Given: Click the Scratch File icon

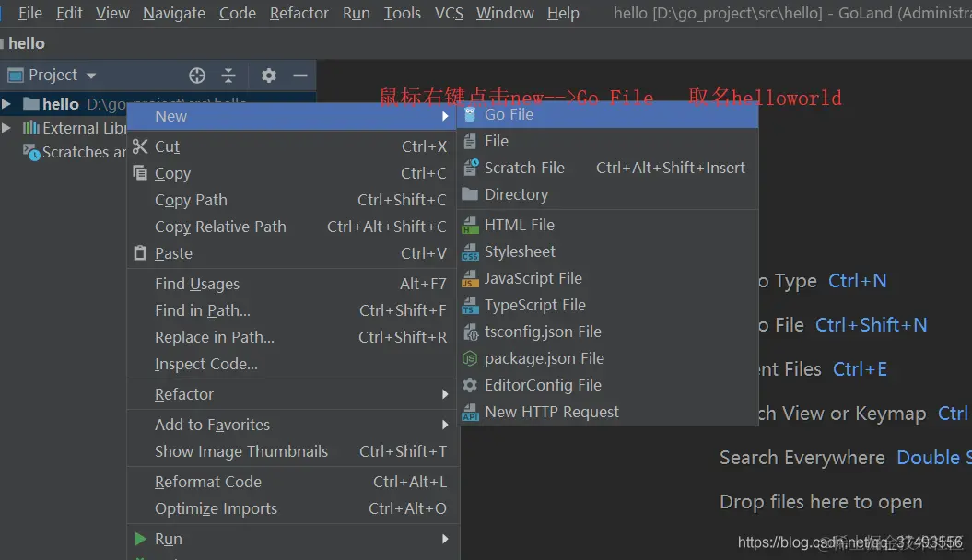Looking at the screenshot, I should [471, 168].
